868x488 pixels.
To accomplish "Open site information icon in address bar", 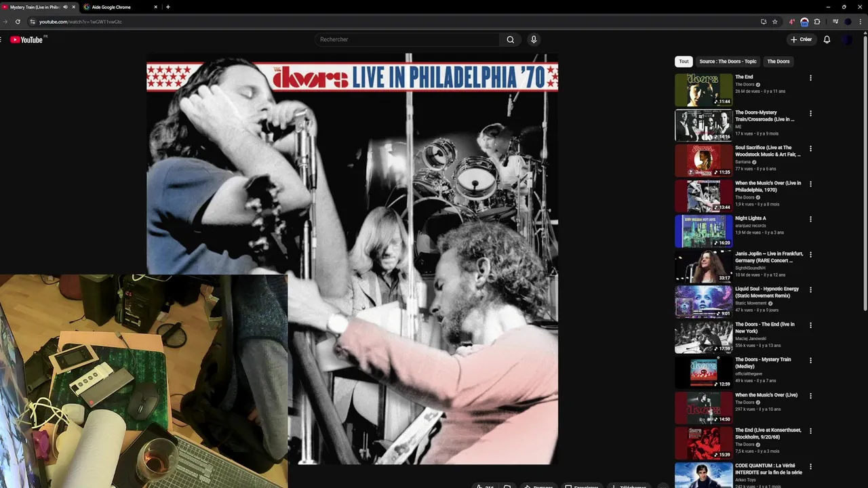I will click(32, 22).
